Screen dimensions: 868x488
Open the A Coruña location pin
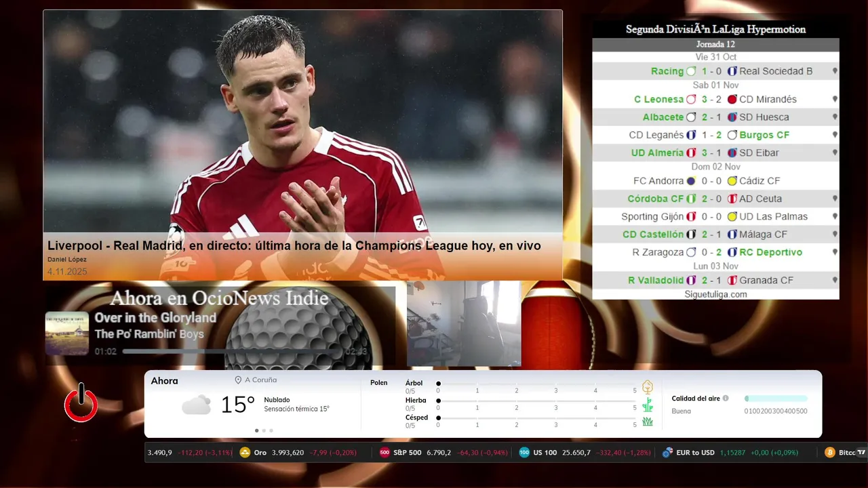(x=238, y=380)
